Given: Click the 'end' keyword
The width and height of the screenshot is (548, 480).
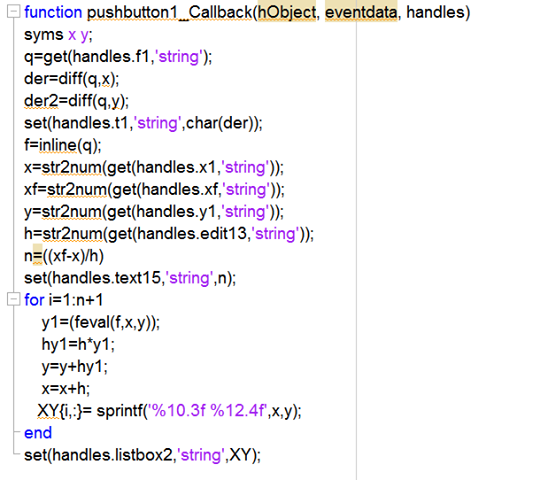Looking at the screenshot, I should click(x=38, y=433).
